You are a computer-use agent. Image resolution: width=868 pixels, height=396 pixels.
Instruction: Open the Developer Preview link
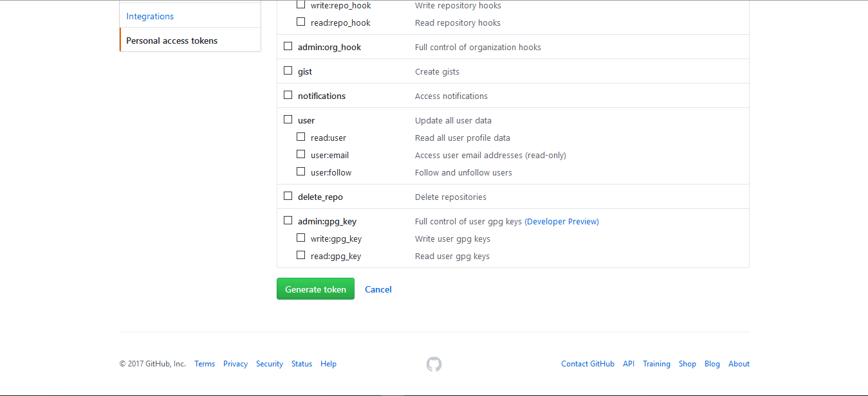561,221
